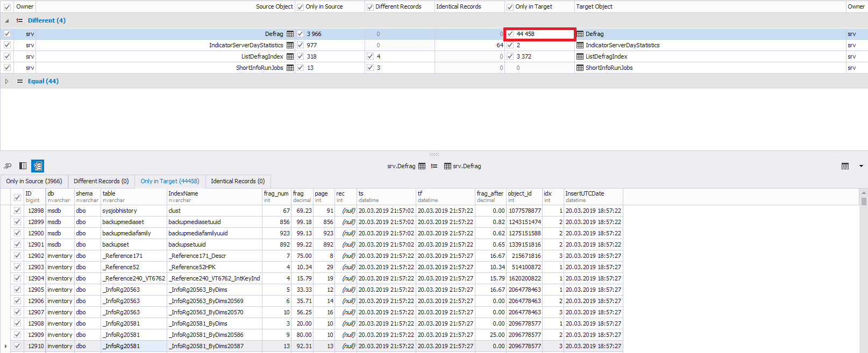This screenshot has height=353, width=868.
Task: Click target table icon before ShortInfoRunJobs
Action: coord(580,68)
